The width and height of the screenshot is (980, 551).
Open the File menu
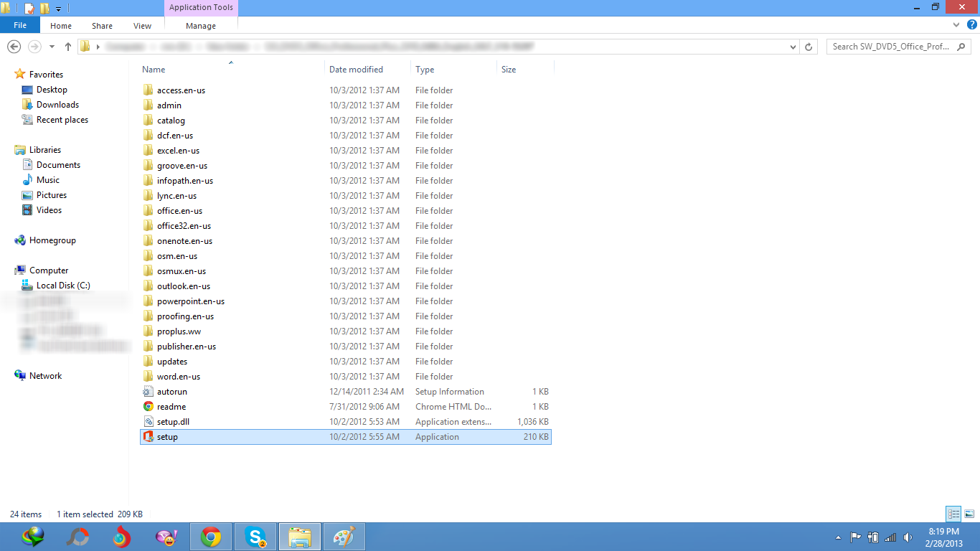coord(20,25)
